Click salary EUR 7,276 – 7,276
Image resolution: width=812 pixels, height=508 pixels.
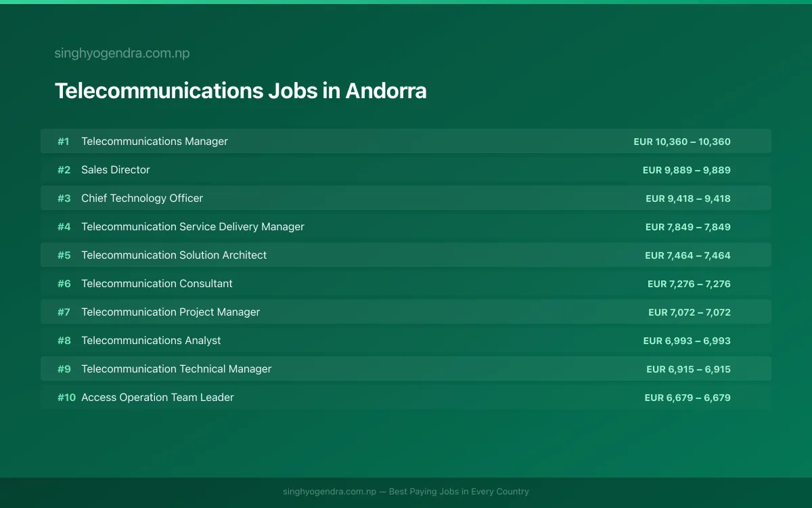(x=689, y=284)
